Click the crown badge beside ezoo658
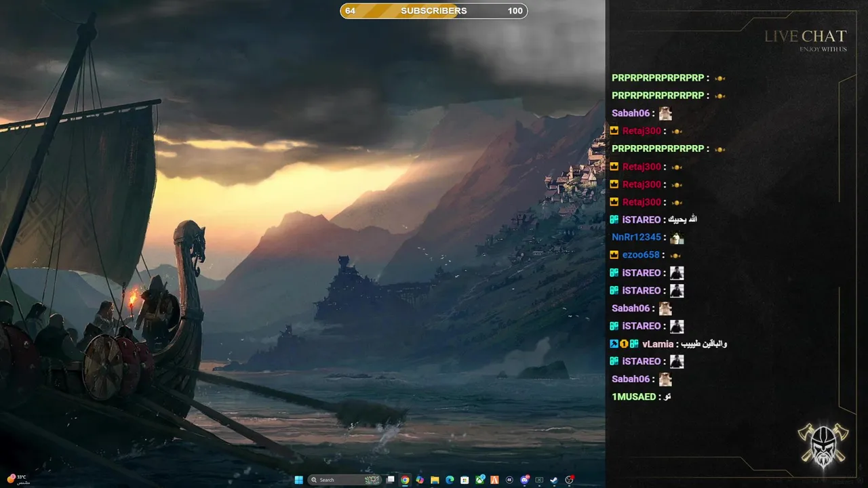This screenshot has height=488, width=868. coord(614,255)
